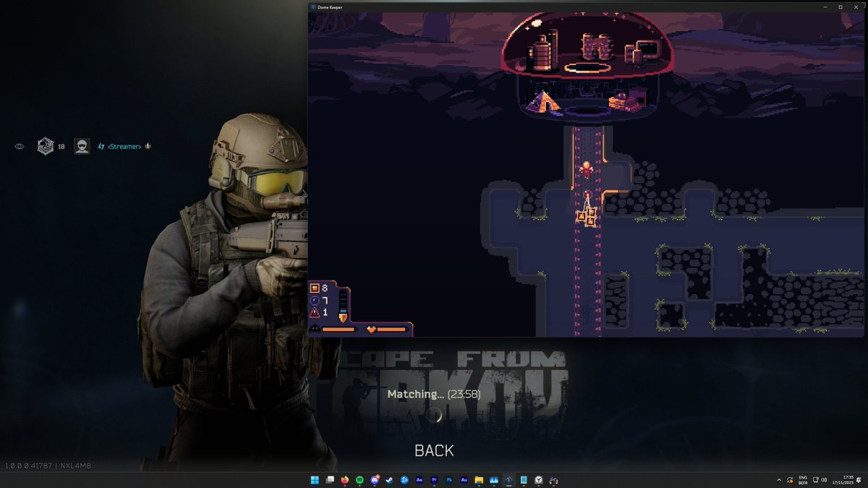Open the ENG keyboard language switcher
The height and width of the screenshot is (488, 868).
tap(803, 480)
